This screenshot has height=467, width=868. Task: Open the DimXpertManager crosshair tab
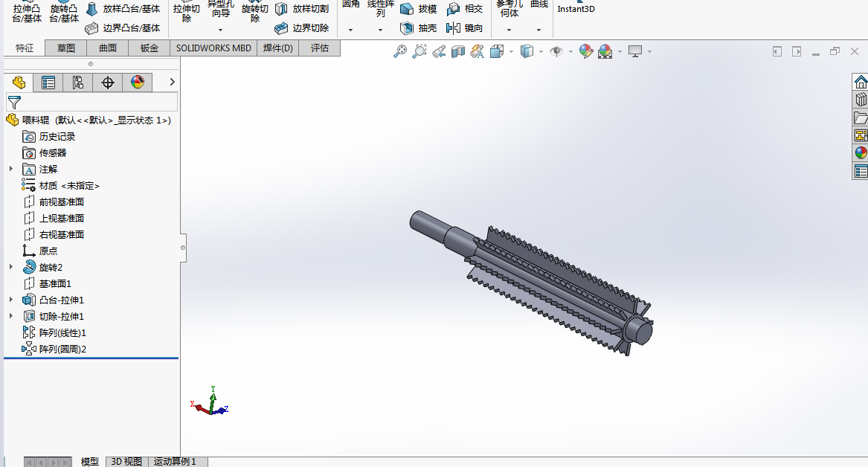[x=107, y=83]
